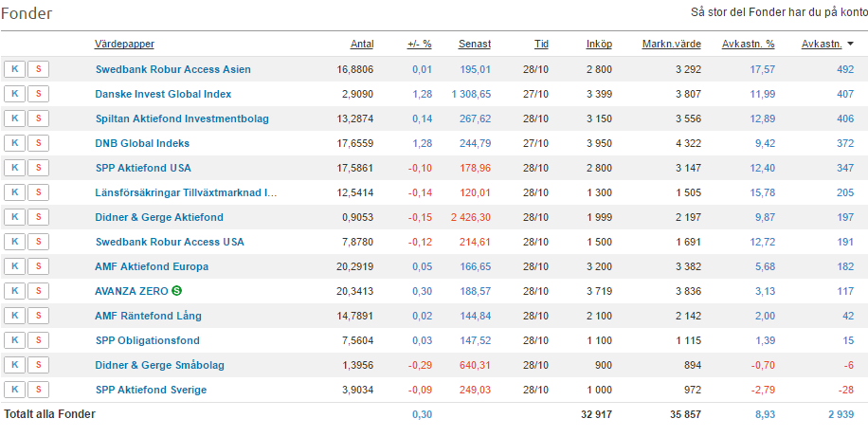
Task: Sort by the Avkastn. column arrow
Action: click(850, 44)
